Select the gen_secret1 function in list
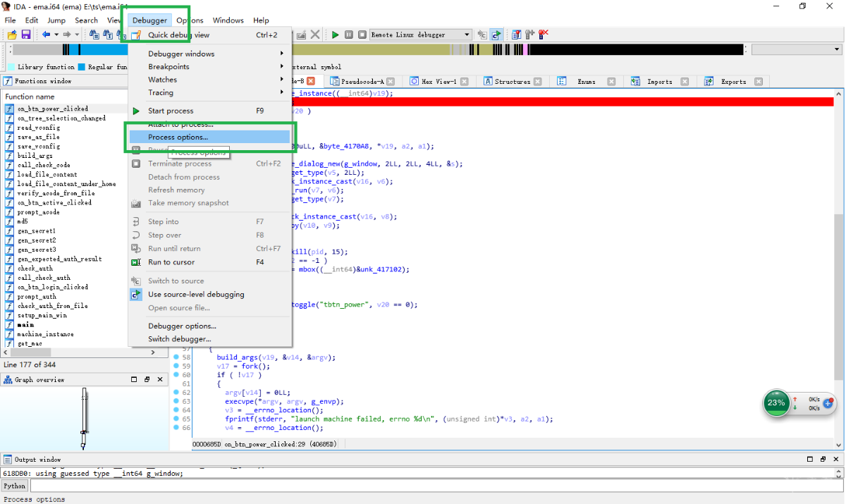 pos(37,231)
